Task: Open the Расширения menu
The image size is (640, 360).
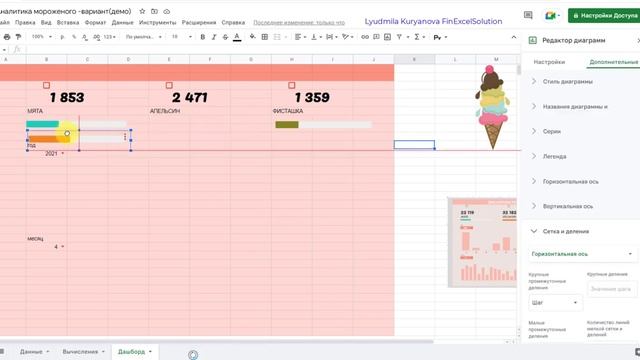Action: pyautogui.click(x=199, y=22)
